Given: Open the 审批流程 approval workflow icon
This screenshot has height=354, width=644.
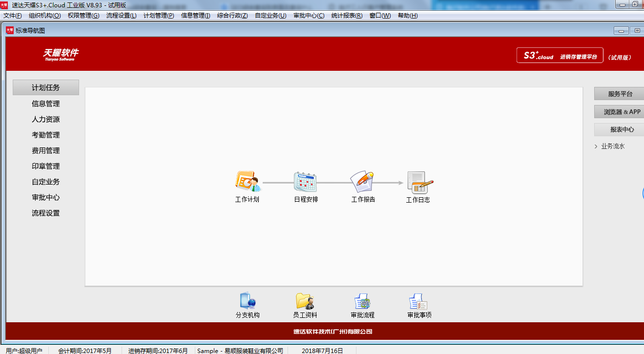Looking at the screenshot, I should pos(362,301).
